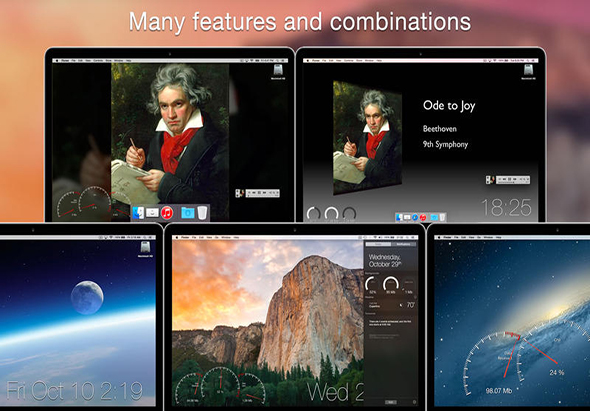This screenshot has height=411, width=590.
Task: Click the "24 %" gauge reading on the galaxy screen
Action: point(557,373)
